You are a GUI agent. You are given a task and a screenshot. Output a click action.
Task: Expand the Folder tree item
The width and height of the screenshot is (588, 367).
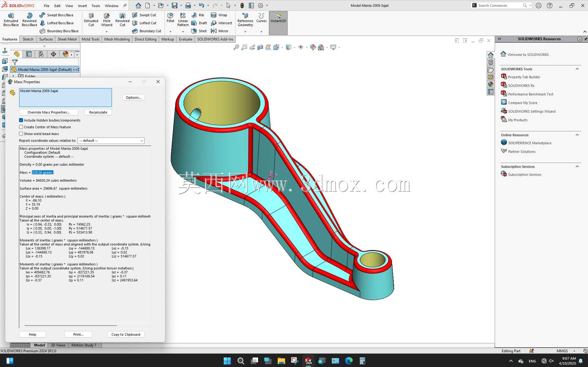14,76
